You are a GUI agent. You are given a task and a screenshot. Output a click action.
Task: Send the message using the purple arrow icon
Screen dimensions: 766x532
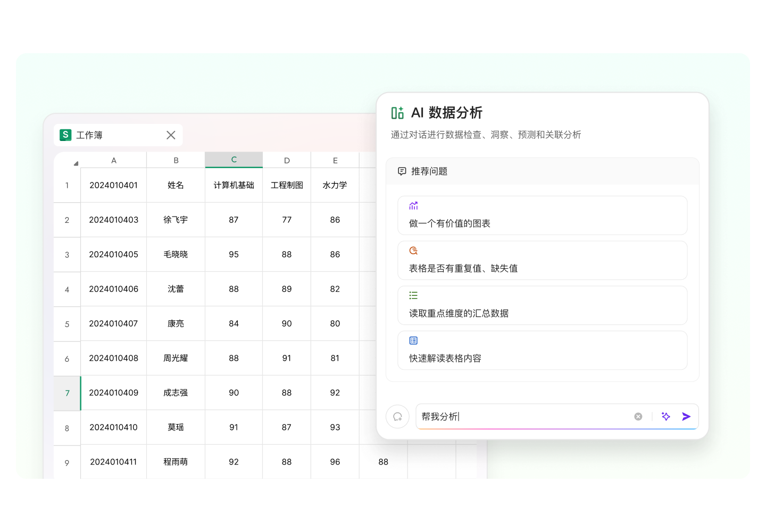686,417
